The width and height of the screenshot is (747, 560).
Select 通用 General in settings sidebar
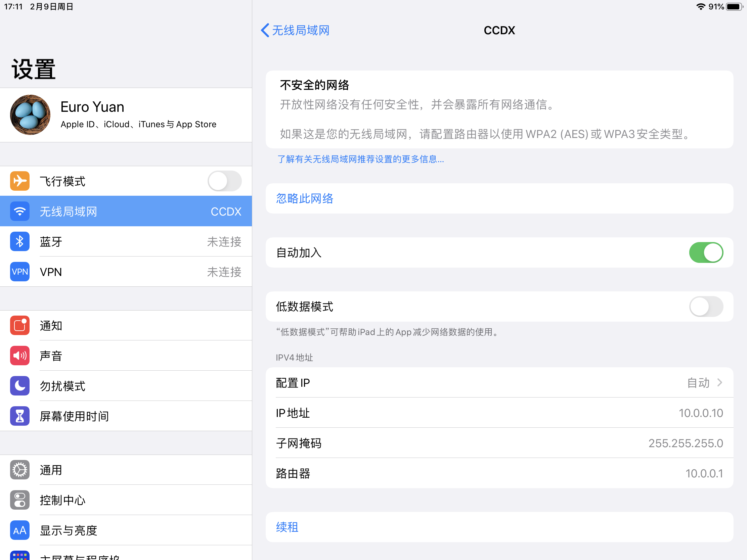point(51,470)
